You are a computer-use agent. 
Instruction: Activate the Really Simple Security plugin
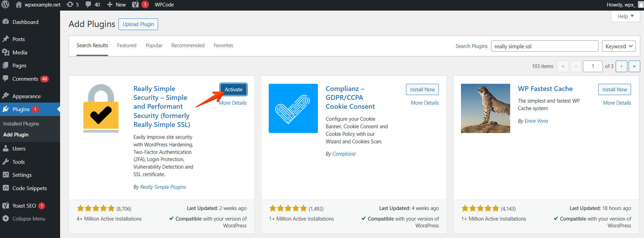point(234,90)
